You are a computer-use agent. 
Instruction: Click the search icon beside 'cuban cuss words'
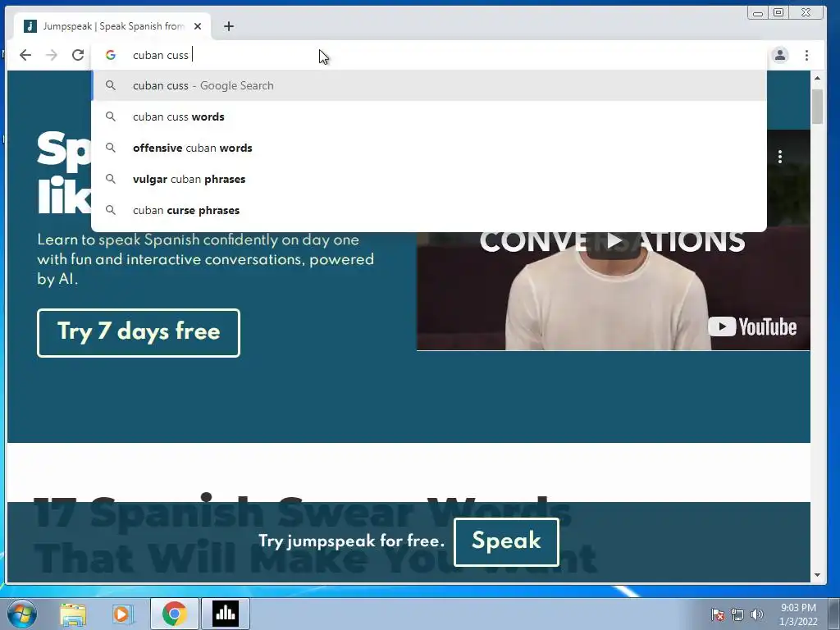(x=111, y=116)
